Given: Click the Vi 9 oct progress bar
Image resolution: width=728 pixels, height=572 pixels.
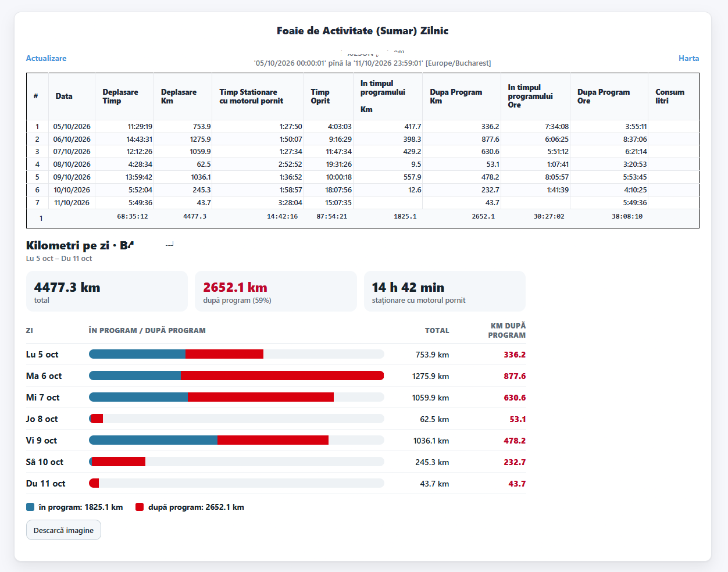Looking at the screenshot, I should click(x=237, y=440).
